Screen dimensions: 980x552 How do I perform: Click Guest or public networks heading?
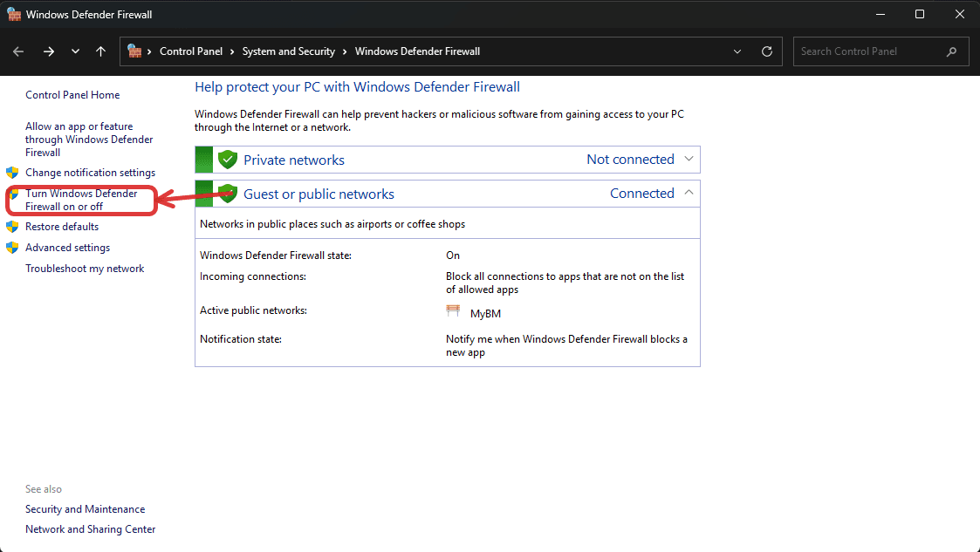[319, 194]
